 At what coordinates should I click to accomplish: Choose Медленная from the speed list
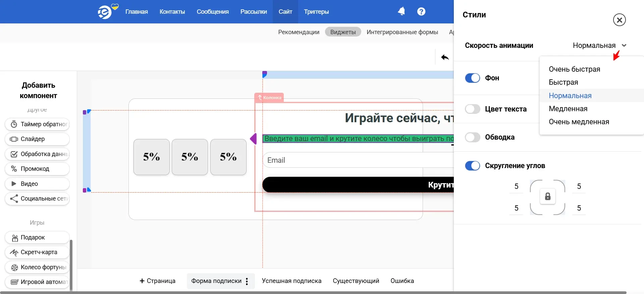click(x=568, y=109)
